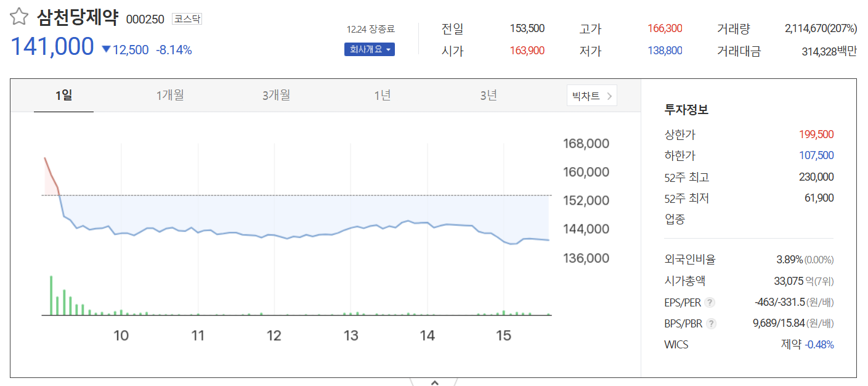Add 삼천당제약 to favorites with star icon
The image size is (868, 386).
pos(19,17)
